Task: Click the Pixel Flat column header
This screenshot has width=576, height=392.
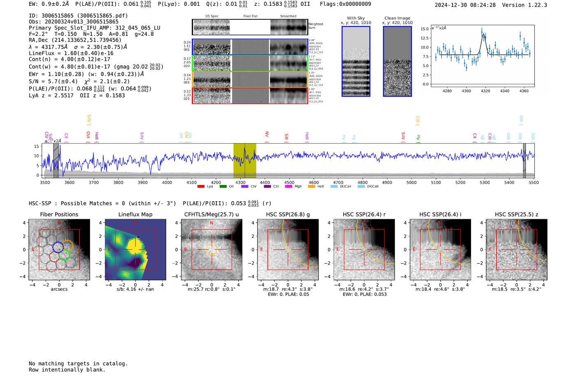Action: coord(251,16)
